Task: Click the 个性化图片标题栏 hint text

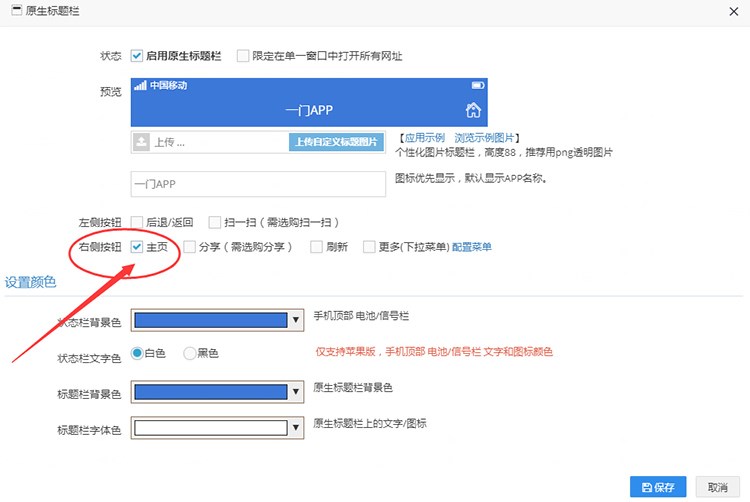Action: point(504,153)
